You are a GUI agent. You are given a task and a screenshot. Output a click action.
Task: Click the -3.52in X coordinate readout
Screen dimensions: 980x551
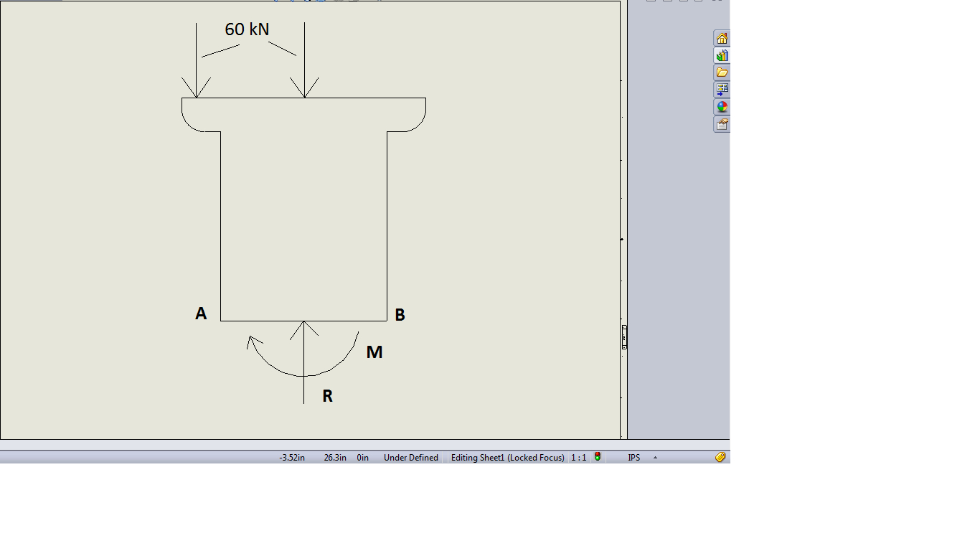(292, 458)
